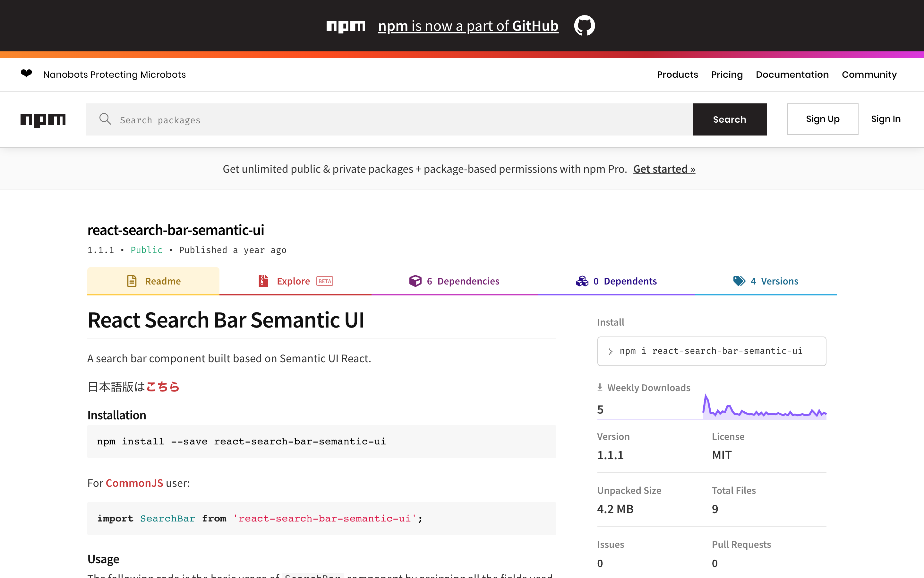Click the Issues count 0

pyautogui.click(x=600, y=563)
